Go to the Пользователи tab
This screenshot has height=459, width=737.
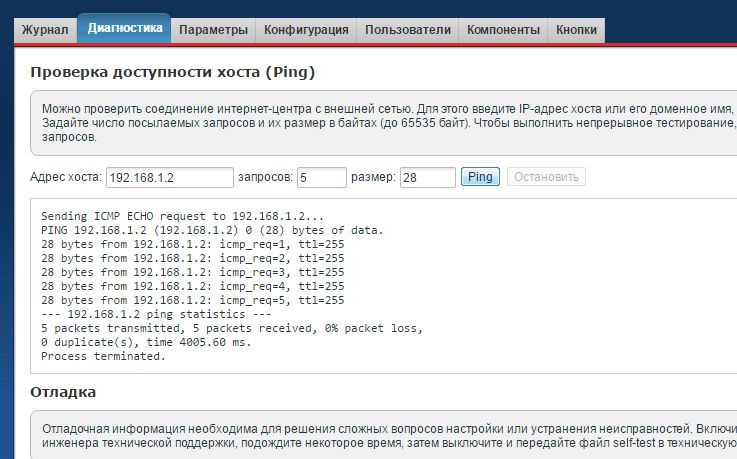408,30
